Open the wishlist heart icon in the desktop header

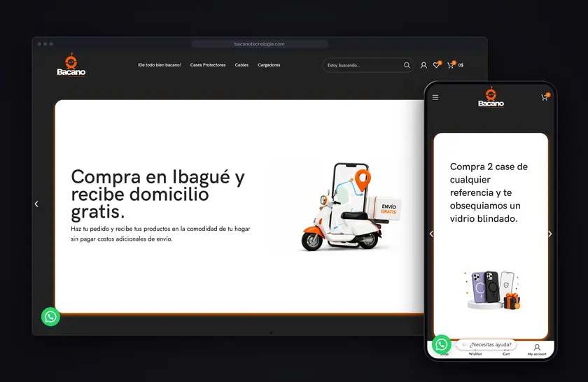(x=437, y=65)
